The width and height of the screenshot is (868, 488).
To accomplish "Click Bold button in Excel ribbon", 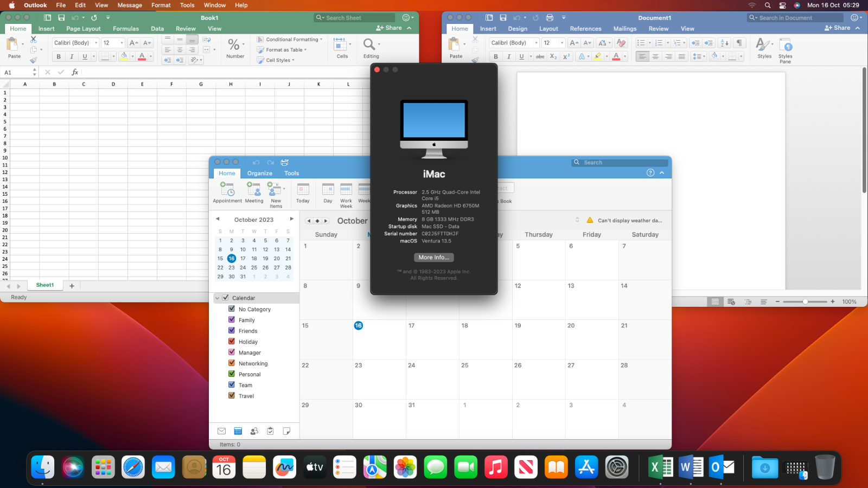I will pos(59,56).
